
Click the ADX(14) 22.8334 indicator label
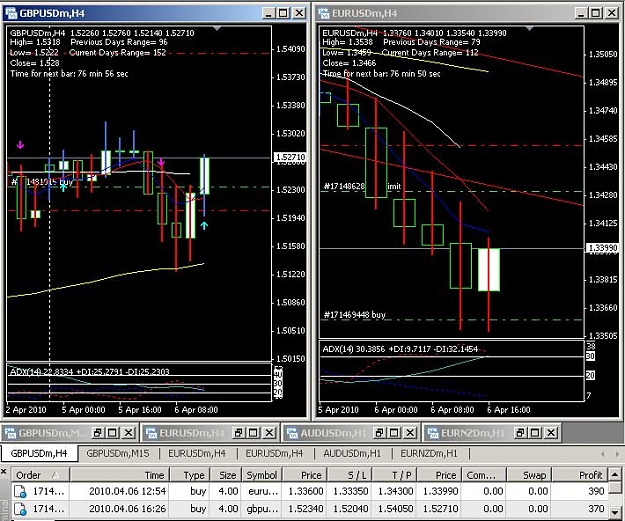point(90,372)
